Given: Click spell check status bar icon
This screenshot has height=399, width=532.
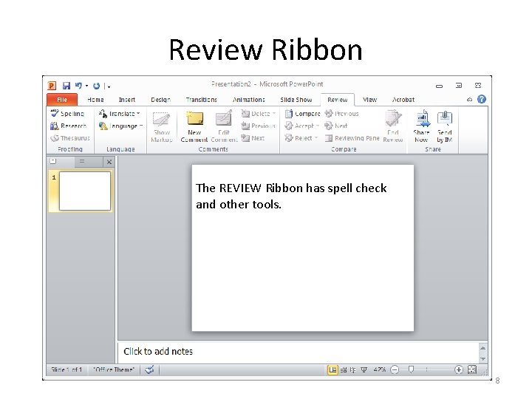Looking at the screenshot, I should [149, 369].
